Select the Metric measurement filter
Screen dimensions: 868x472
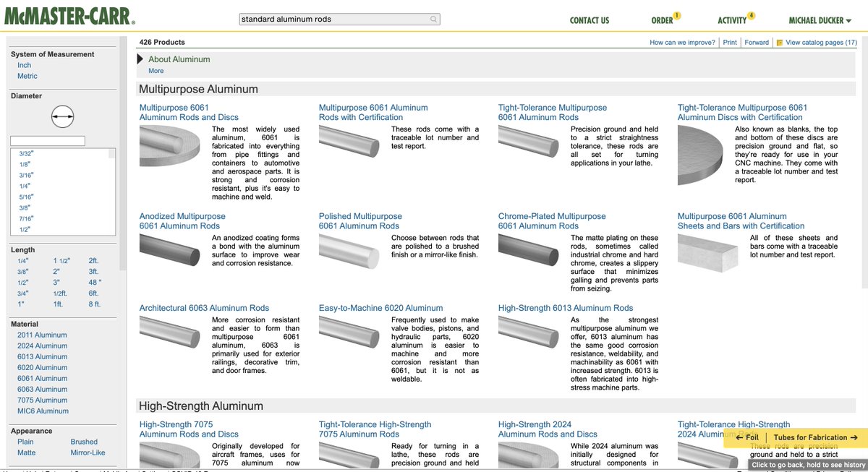[27, 76]
